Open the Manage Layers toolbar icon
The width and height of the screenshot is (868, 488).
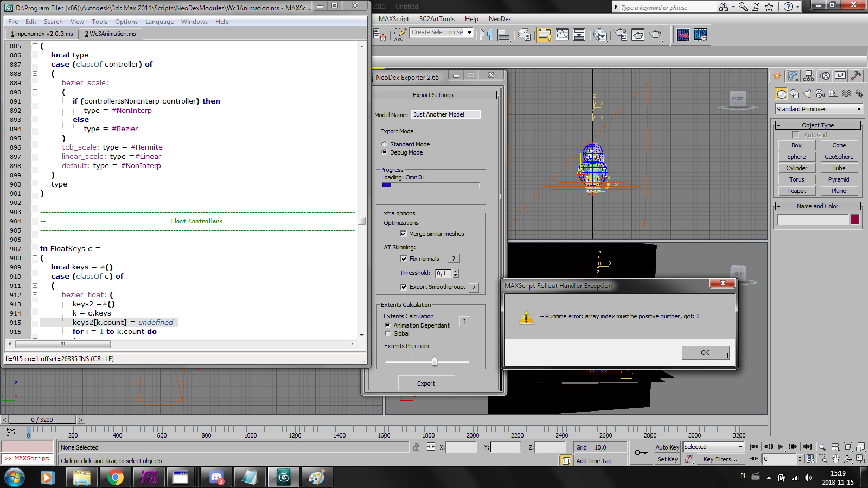tap(524, 35)
